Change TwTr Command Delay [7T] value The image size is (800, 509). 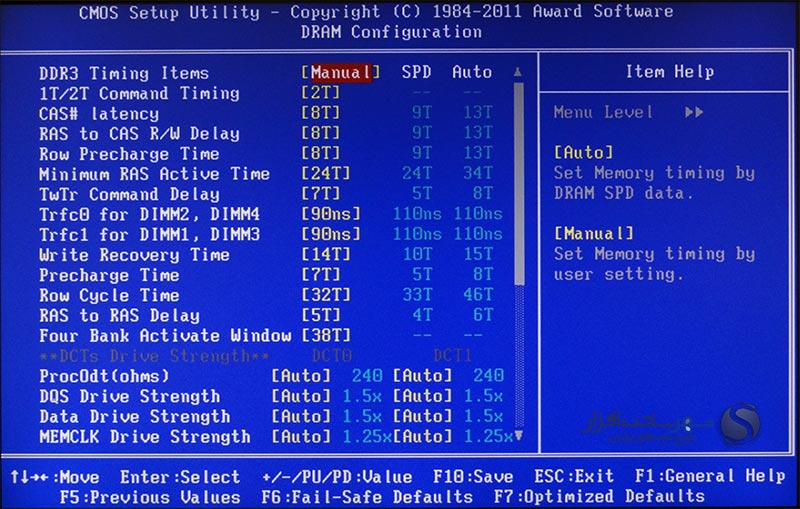point(320,194)
